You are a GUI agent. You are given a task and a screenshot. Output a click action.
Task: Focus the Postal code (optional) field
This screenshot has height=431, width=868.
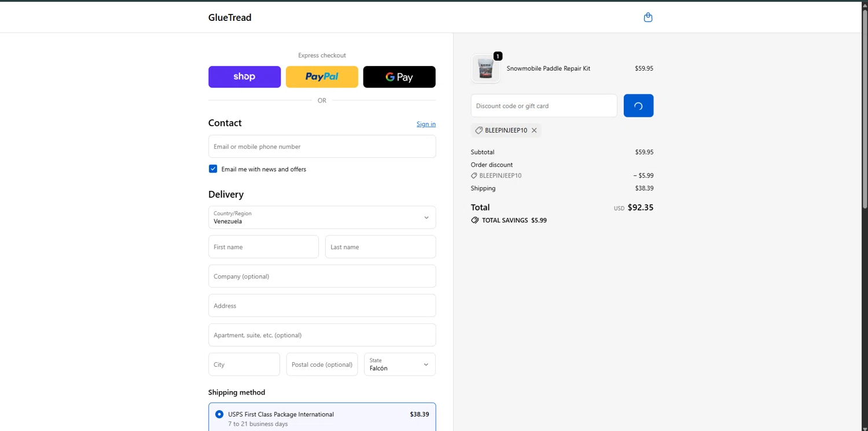click(x=322, y=364)
